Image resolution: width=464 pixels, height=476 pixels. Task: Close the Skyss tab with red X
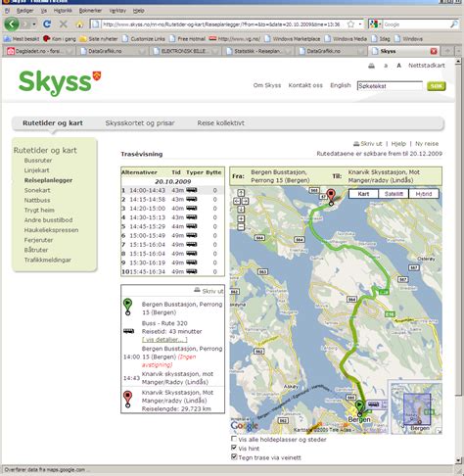(434, 51)
